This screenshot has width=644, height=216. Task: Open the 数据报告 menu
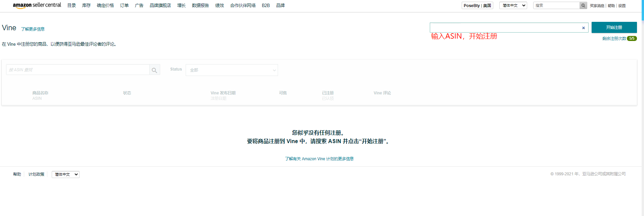[x=200, y=5]
